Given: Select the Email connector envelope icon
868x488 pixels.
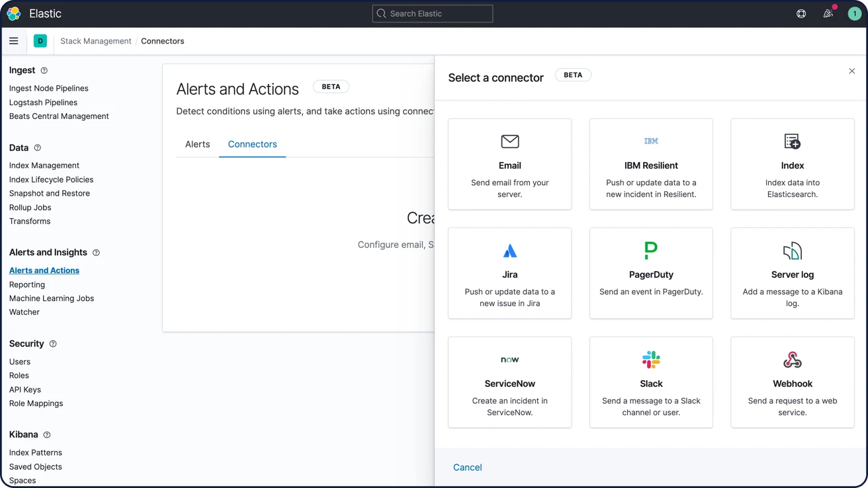Looking at the screenshot, I should pyautogui.click(x=509, y=142).
